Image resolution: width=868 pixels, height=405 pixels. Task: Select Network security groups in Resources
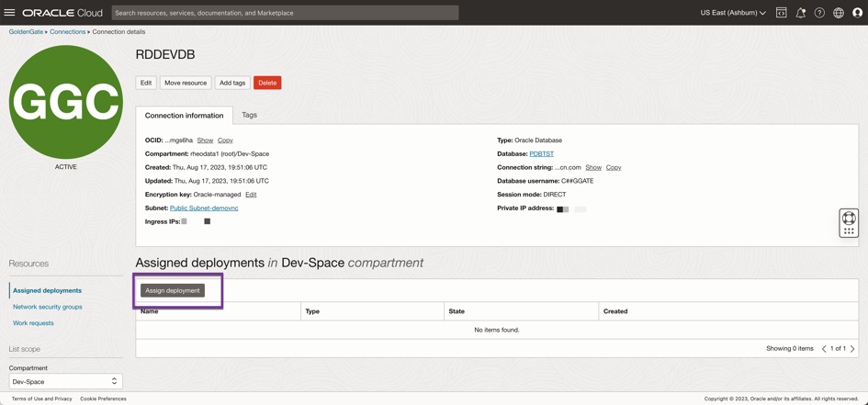pyautogui.click(x=48, y=307)
